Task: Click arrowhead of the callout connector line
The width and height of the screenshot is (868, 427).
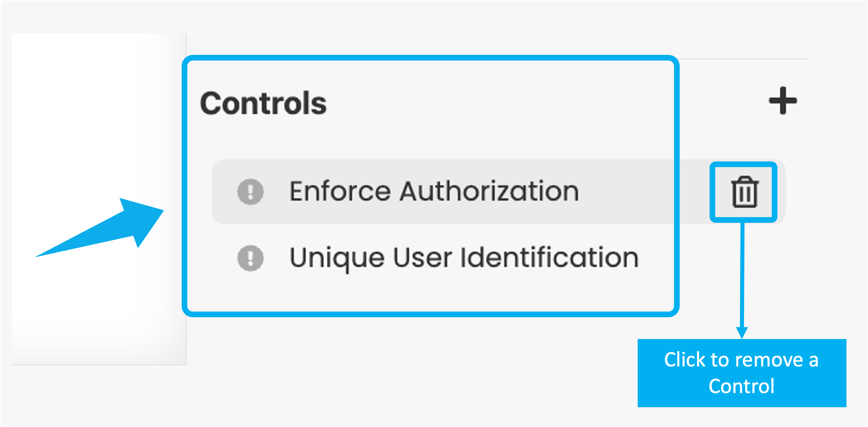Action: [742, 333]
